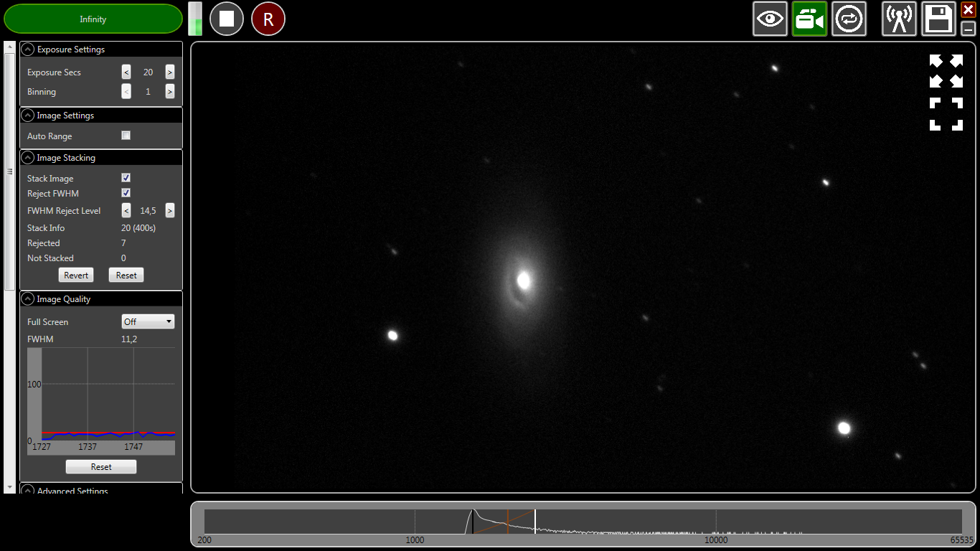This screenshot has height=551, width=980.
Task: Expand the Advanced Settings section
Action: pyautogui.click(x=28, y=491)
